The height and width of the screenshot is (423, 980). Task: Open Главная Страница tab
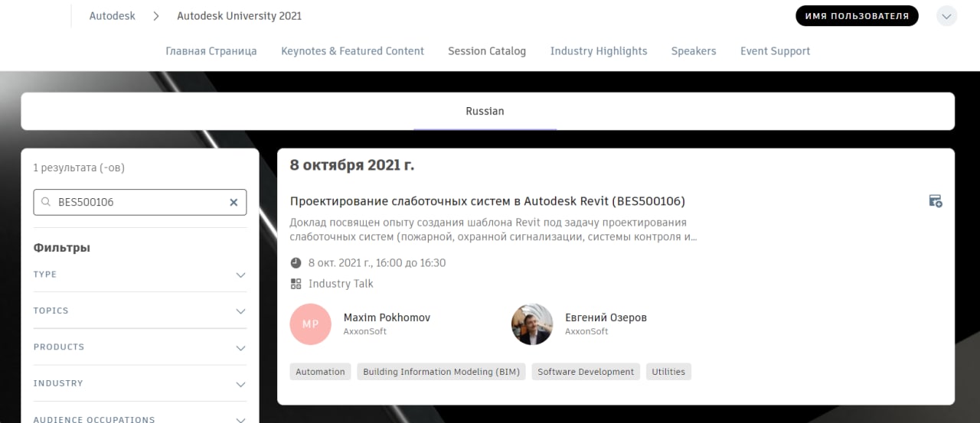point(211,51)
